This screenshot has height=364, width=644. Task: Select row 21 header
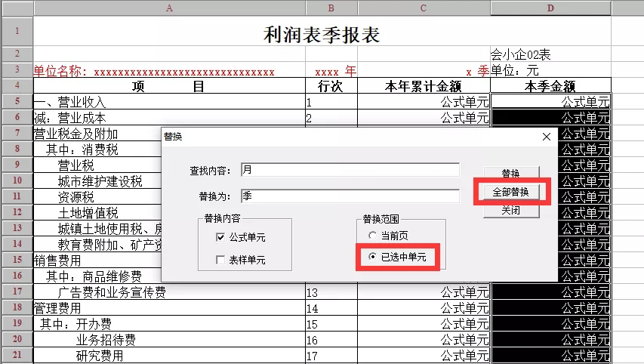click(x=17, y=356)
